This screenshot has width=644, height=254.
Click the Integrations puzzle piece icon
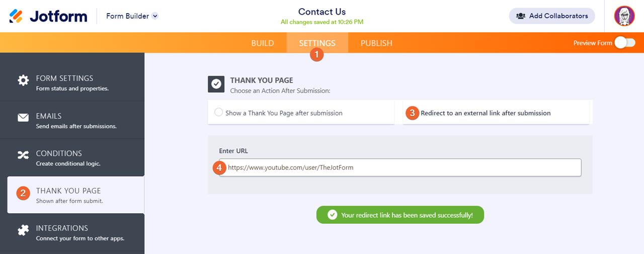point(23,230)
